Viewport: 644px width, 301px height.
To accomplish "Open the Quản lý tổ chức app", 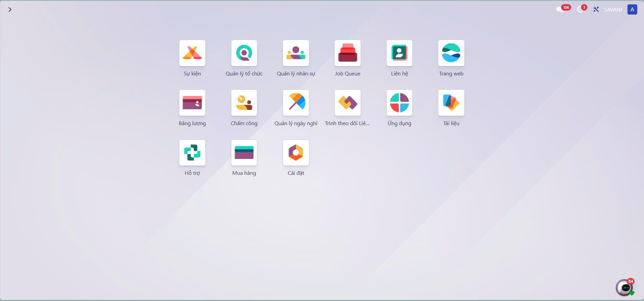I will pos(244,53).
